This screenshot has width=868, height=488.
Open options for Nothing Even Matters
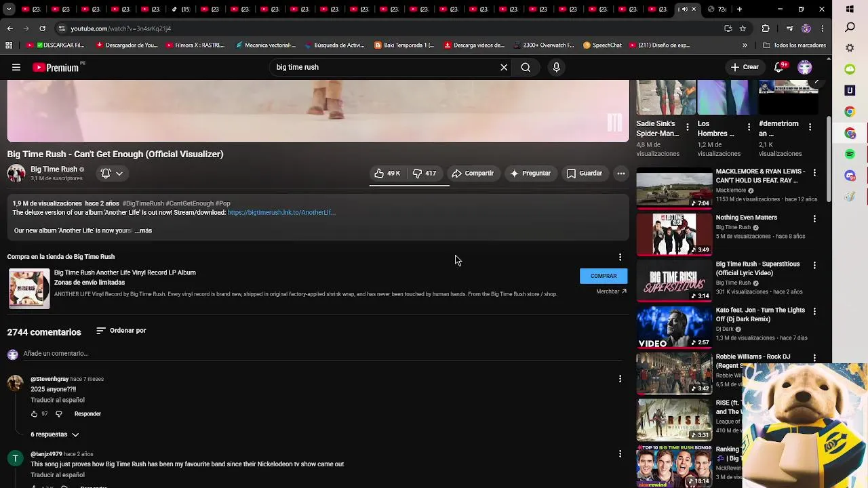click(814, 219)
